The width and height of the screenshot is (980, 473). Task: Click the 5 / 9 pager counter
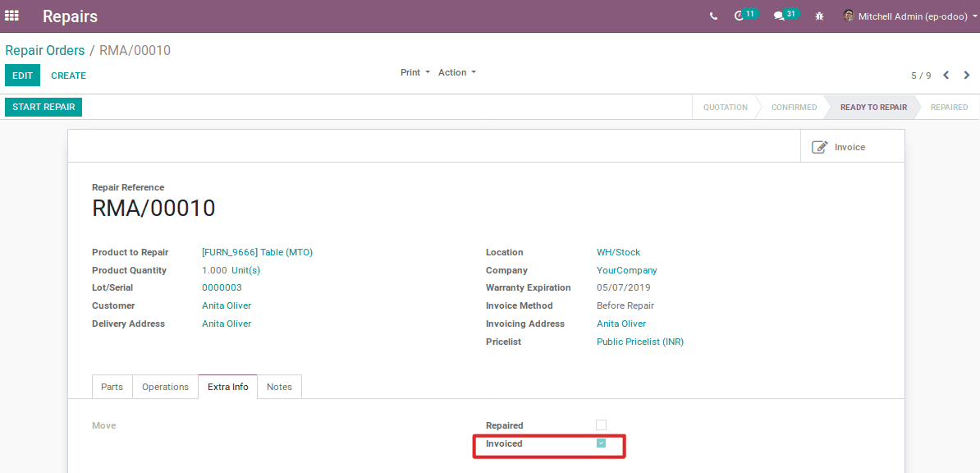pyautogui.click(x=921, y=76)
